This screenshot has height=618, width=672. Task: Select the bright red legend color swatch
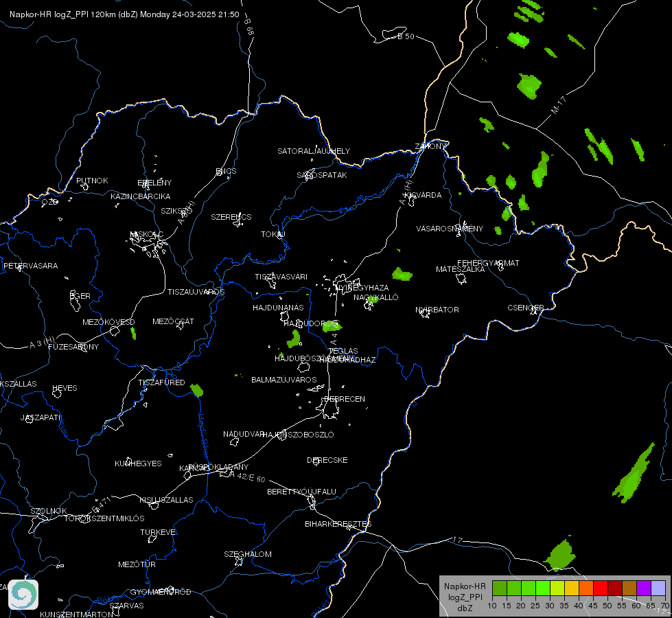click(601, 588)
